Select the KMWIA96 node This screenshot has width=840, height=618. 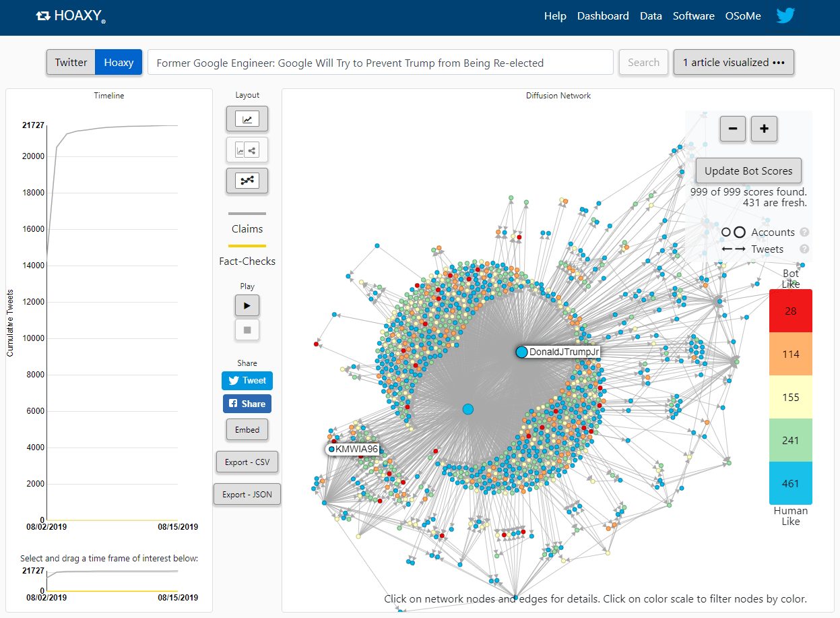click(331, 449)
